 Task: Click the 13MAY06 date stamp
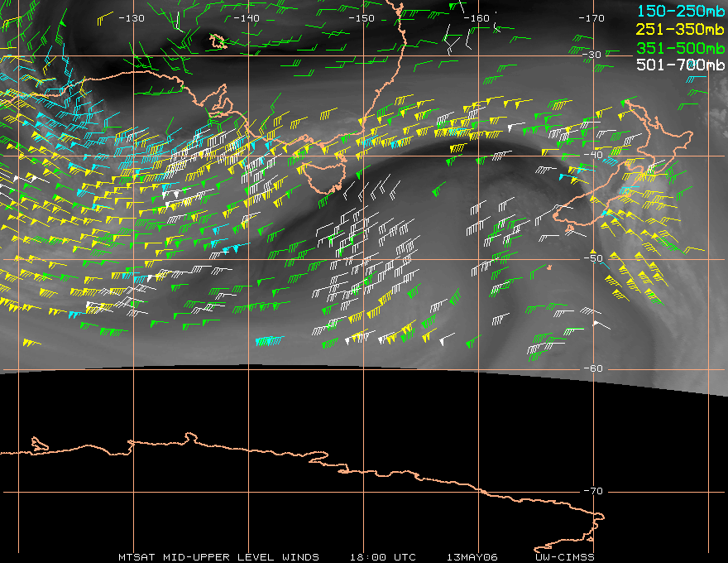[x=472, y=557]
